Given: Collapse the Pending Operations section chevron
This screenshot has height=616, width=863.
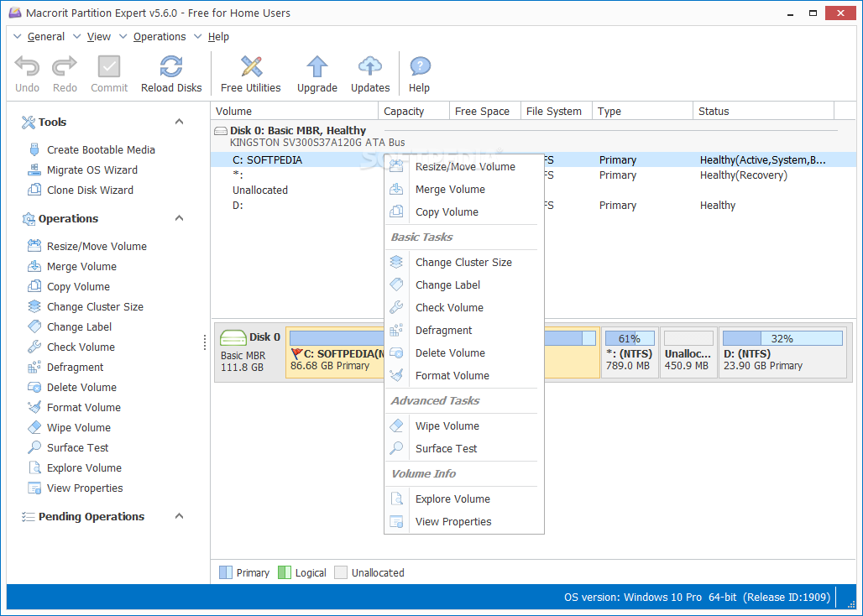Looking at the screenshot, I should (x=179, y=516).
